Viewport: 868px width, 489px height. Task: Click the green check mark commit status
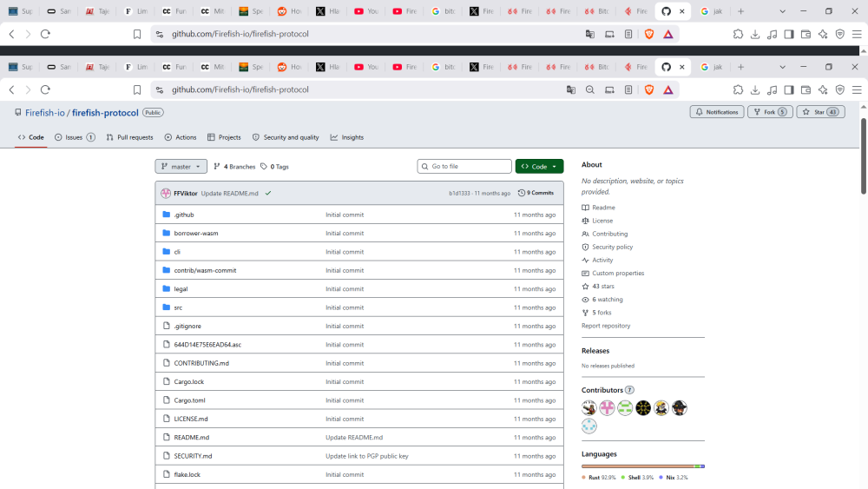268,194
